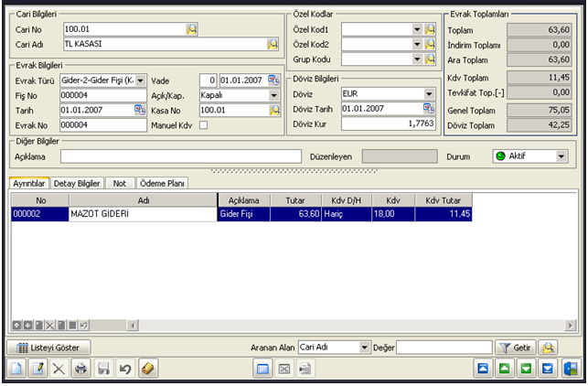Click the Hariç cell in Kdv D/H column
The width and height of the screenshot is (588, 386).
(x=347, y=214)
